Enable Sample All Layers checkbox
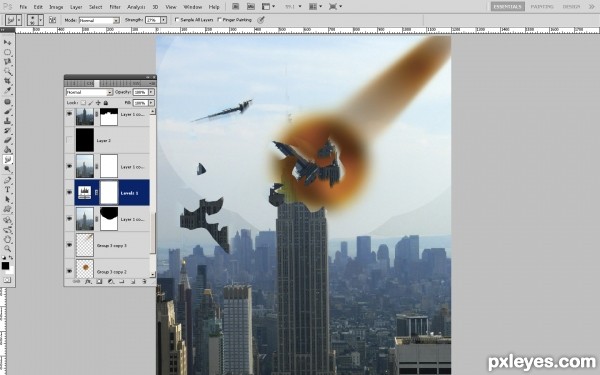The width and height of the screenshot is (600, 375). [177, 20]
